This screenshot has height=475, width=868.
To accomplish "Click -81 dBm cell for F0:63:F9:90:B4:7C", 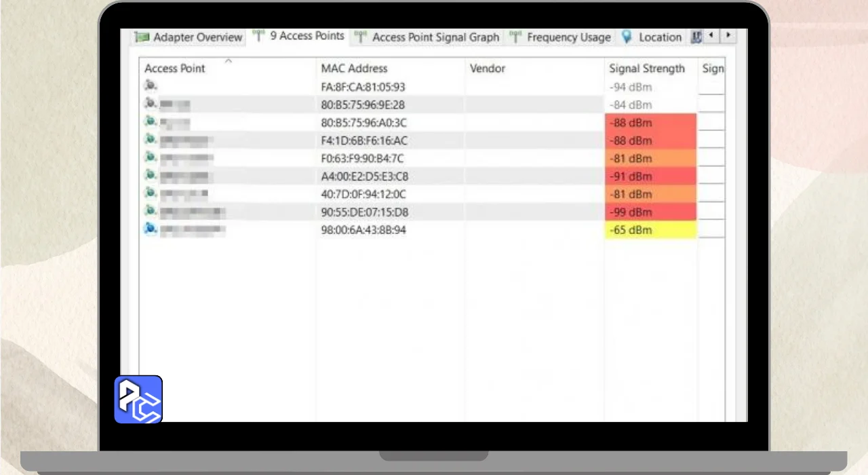I will [x=650, y=159].
